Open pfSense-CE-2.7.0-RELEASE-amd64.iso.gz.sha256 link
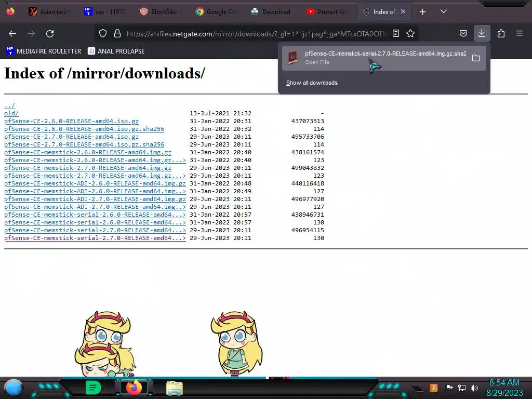 (x=84, y=144)
